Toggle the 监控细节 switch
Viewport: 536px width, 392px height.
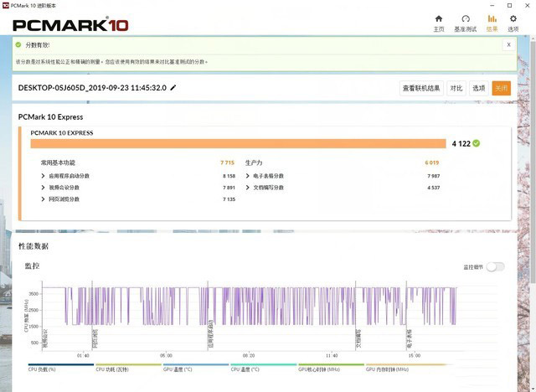click(495, 267)
